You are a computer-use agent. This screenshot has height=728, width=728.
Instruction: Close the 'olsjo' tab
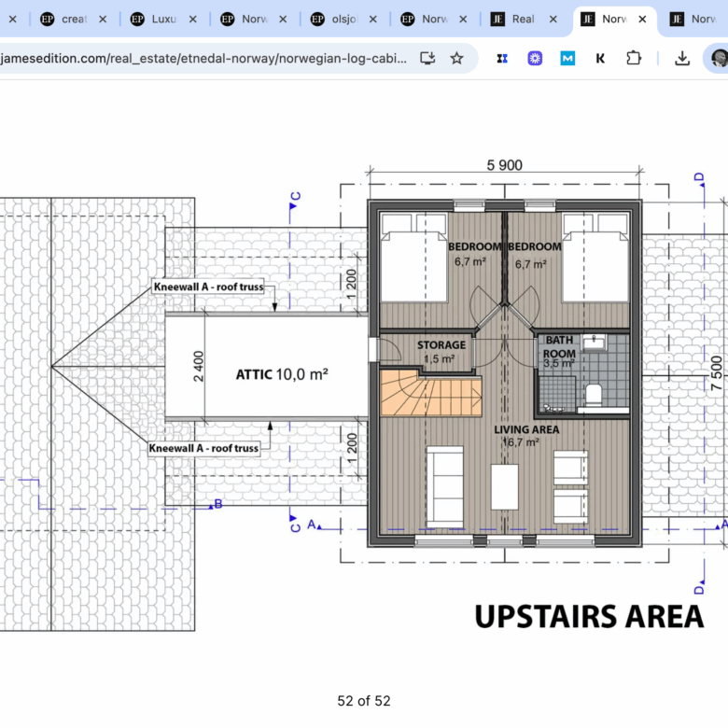tap(372, 19)
